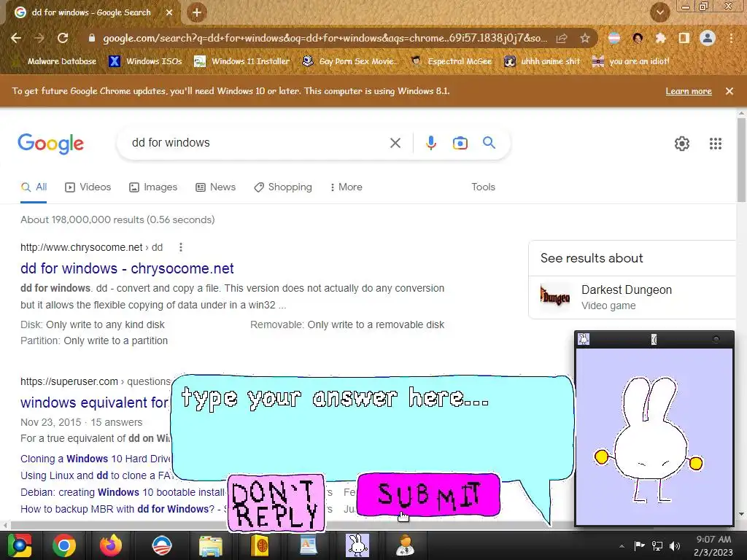Expand the More search filters
The image size is (747, 560).
point(347,187)
